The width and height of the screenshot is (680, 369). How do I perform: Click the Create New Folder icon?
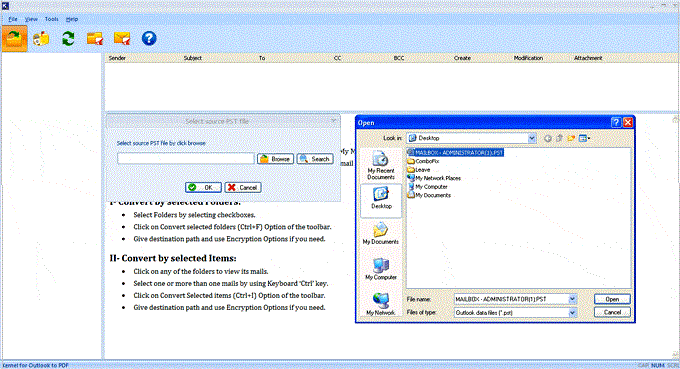pyautogui.click(x=571, y=138)
